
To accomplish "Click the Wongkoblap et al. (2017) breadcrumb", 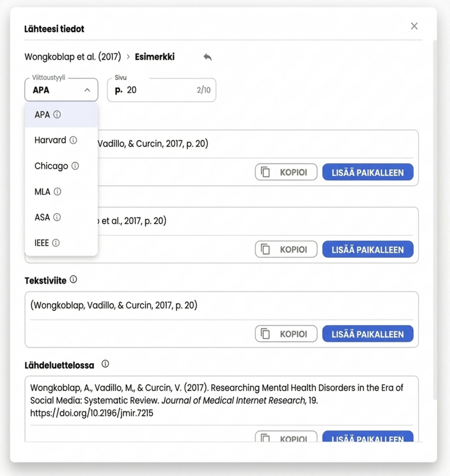I will pos(73,57).
